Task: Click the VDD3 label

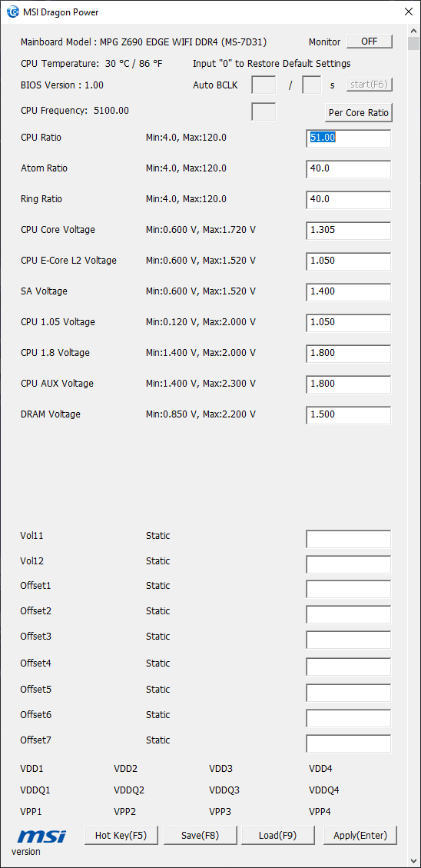Action: tap(220, 768)
